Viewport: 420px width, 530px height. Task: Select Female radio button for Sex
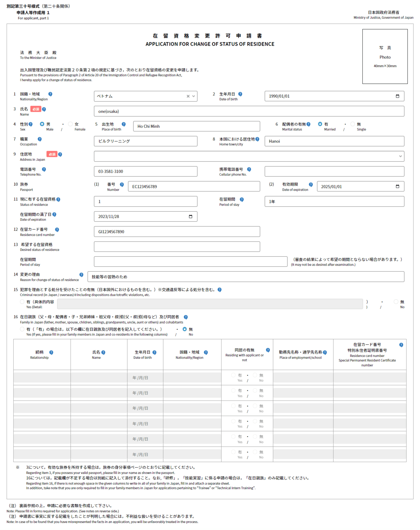[x=71, y=124]
